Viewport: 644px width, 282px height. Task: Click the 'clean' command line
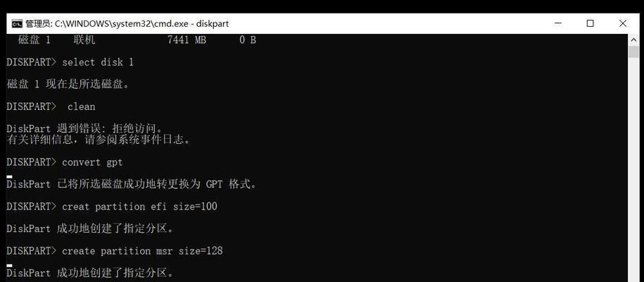51,106
